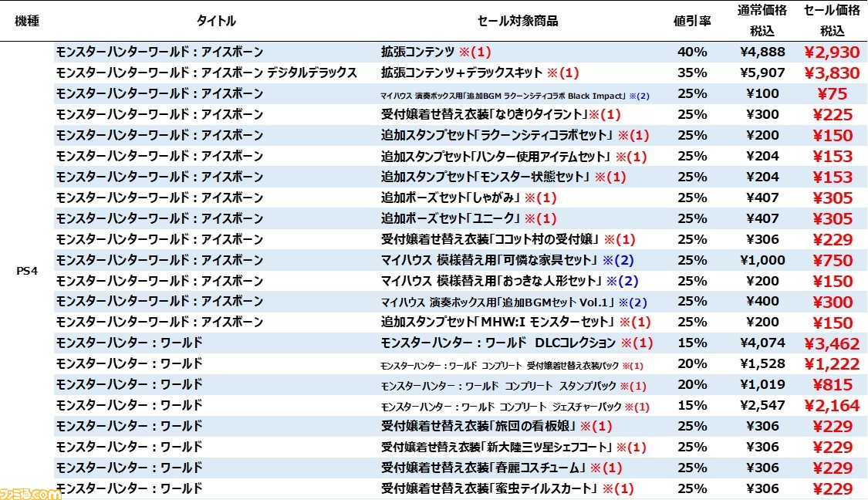Click the 値引率 column header
Image resolution: width=868 pixels, height=500 pixels.
[x=692, y=21]
